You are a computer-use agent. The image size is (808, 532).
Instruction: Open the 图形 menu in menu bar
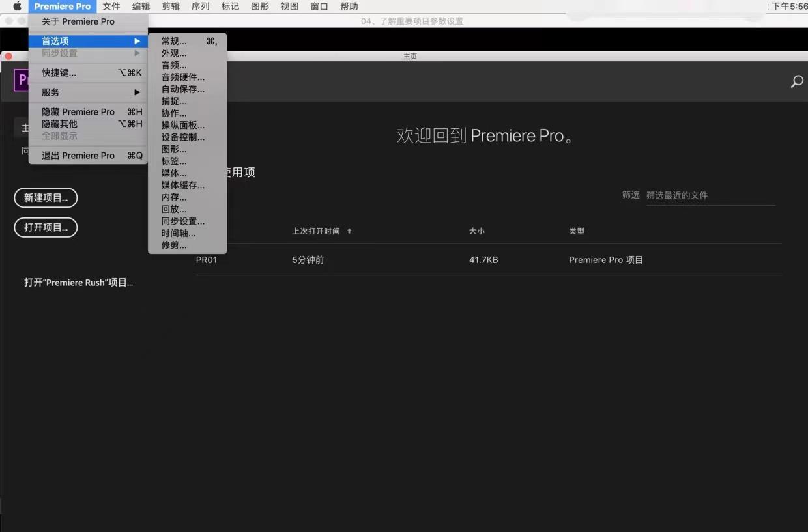point(260,7)
